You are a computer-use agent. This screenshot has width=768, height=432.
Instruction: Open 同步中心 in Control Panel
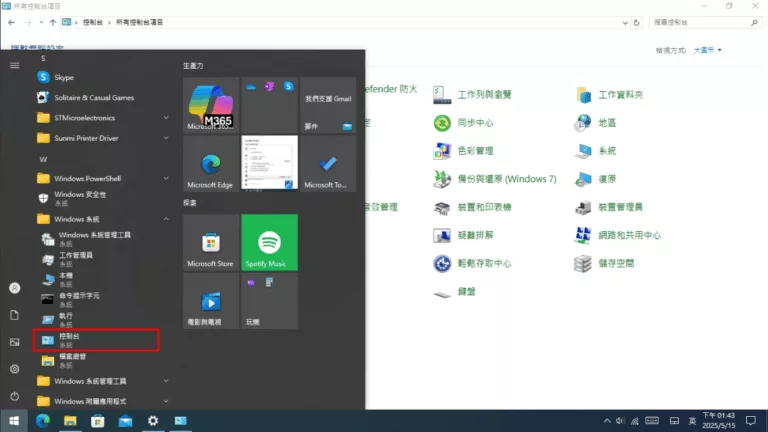pos(475,123)
